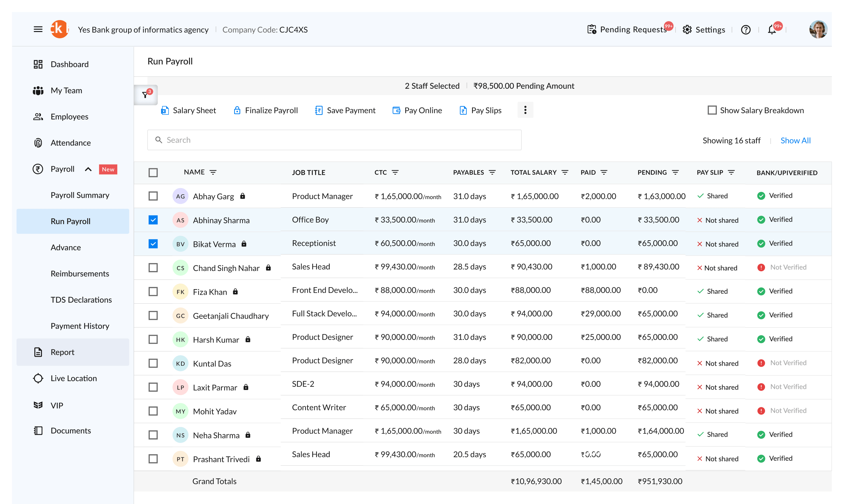
Task: Check the Abhay Garg row checkbox
Action: click(153, 196)
